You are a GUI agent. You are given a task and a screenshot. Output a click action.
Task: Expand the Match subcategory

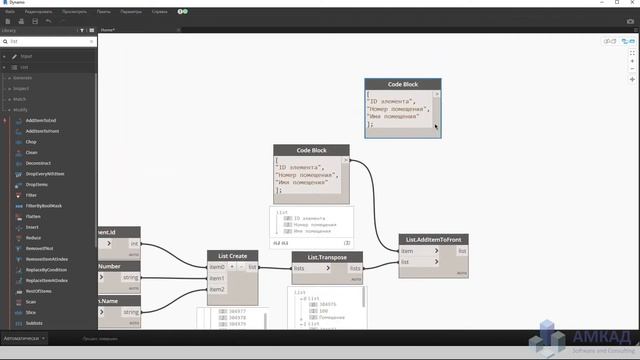(10, 99)
